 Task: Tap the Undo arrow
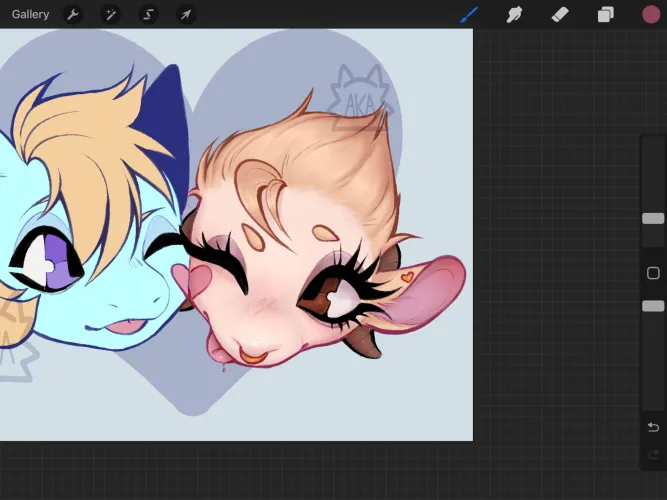point(653,427)
